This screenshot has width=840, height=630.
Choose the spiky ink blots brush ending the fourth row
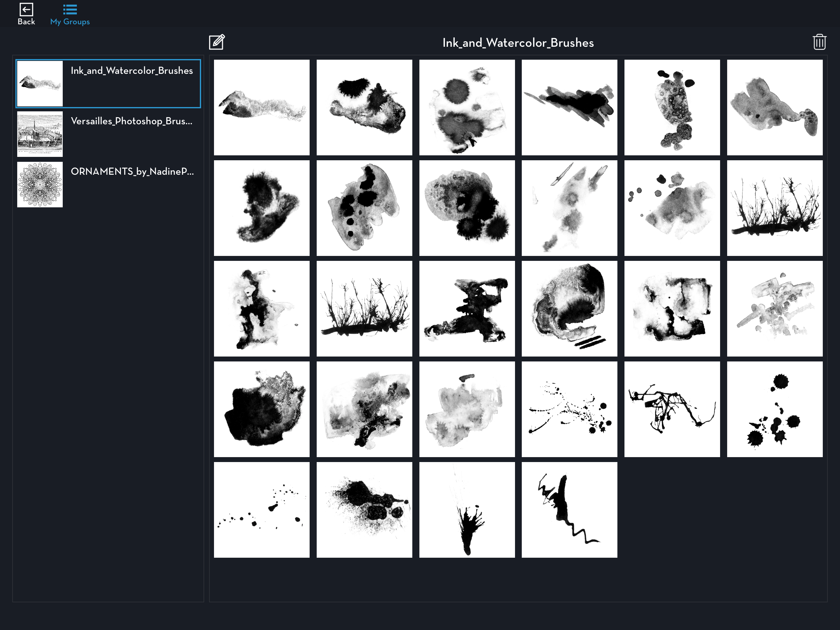[774, 409]
